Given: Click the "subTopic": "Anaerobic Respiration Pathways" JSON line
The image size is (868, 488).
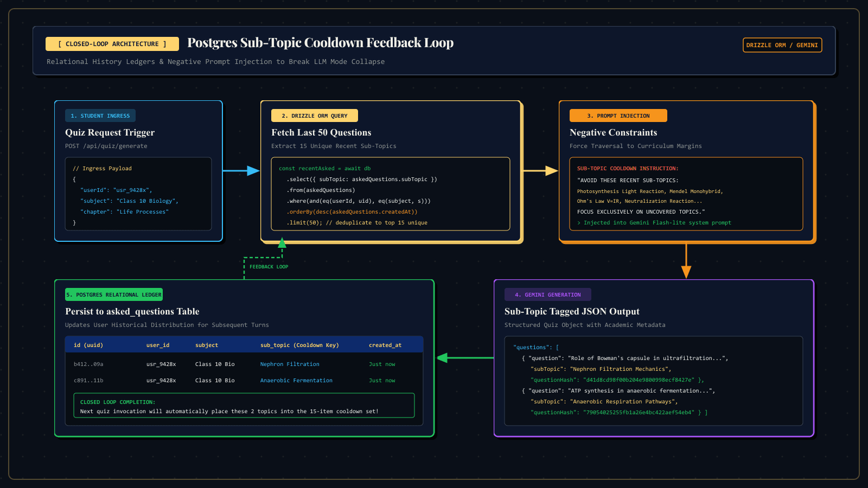Looking at the screenshot, I should tap(604, 402).
